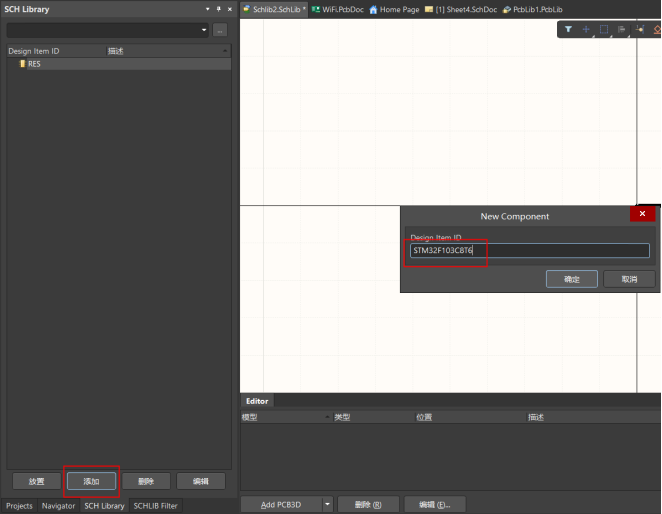The height and width of the screenshot is (514, 662).
Task: Confirm the new component with 确定
Action: click(x=571, y=279)
